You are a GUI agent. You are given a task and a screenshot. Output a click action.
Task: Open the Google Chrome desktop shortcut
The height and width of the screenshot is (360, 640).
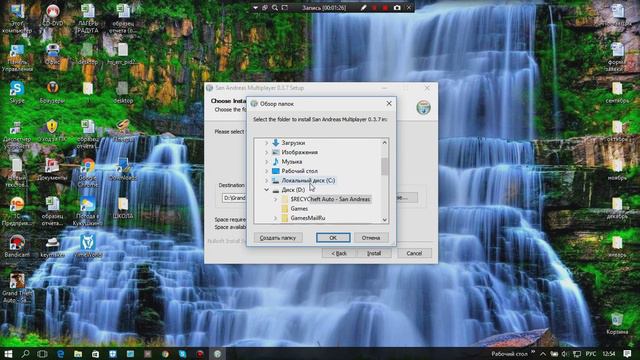[x=87, y=172]
